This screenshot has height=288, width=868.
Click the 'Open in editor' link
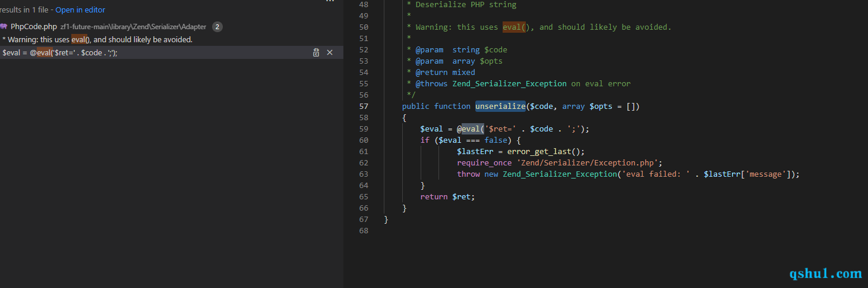click(x=80, y=10)
